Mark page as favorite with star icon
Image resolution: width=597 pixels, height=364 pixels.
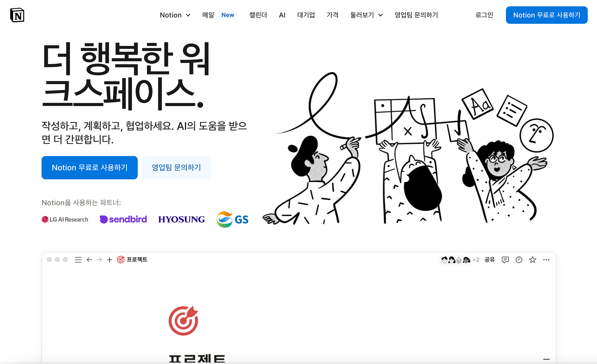[x=532, y=260]
